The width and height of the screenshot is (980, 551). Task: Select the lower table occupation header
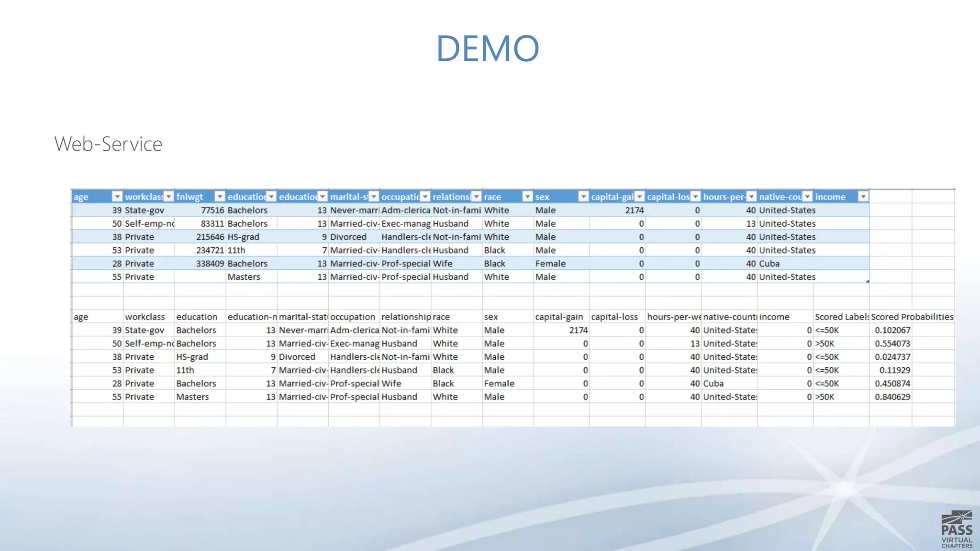354,317
